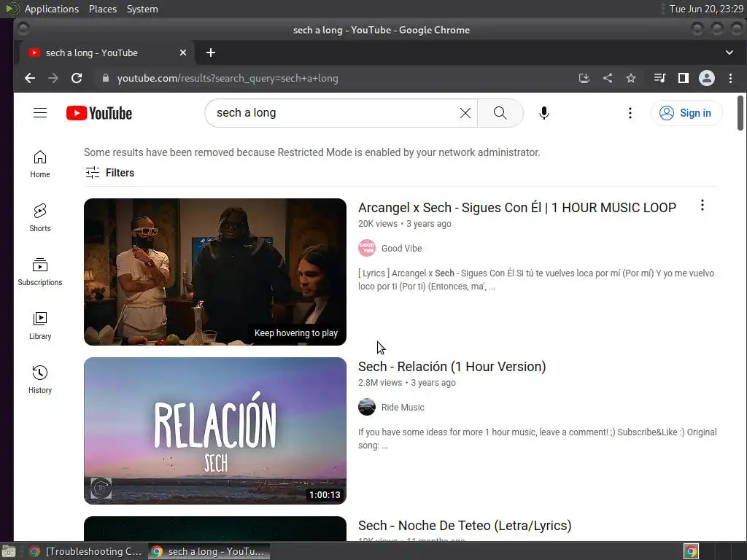Open action menu for Arcangel x Sech video
Screen dimensions: 747x560
[703, 205]
